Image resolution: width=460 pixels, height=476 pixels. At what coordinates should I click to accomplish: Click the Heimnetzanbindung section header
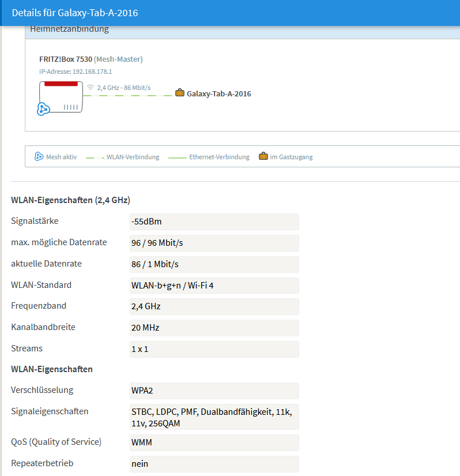[x=69, y=29]
